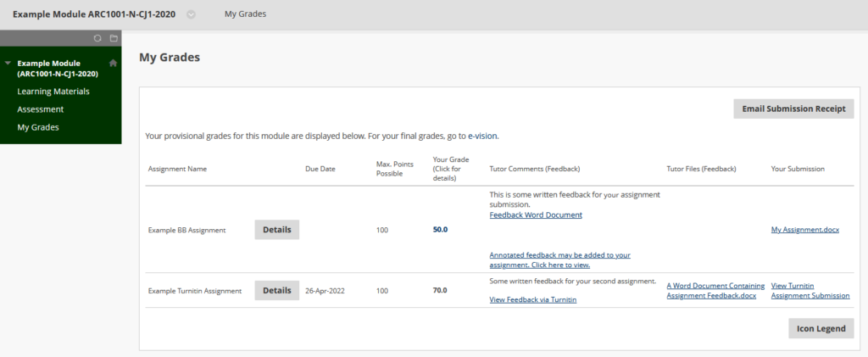868x357 pixels.
Task: Open the folder view icon in sidebar
Action: tap(114, 38)
